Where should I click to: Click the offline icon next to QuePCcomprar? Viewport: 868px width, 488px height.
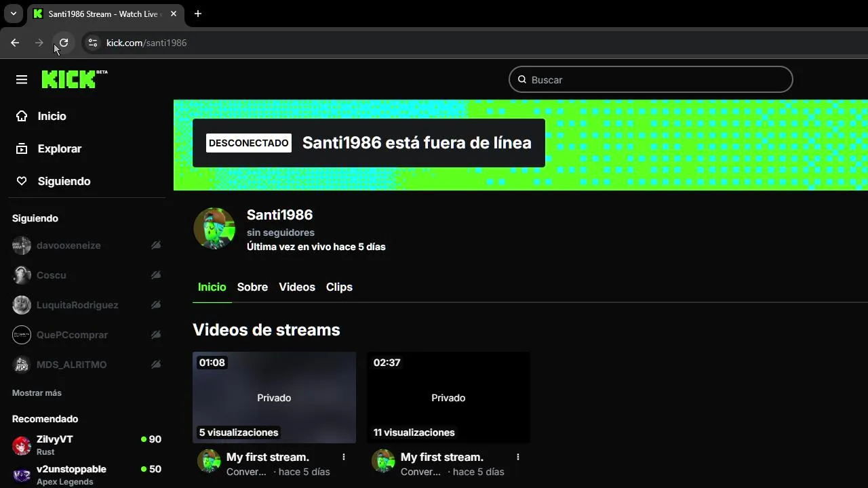[156, 335]
